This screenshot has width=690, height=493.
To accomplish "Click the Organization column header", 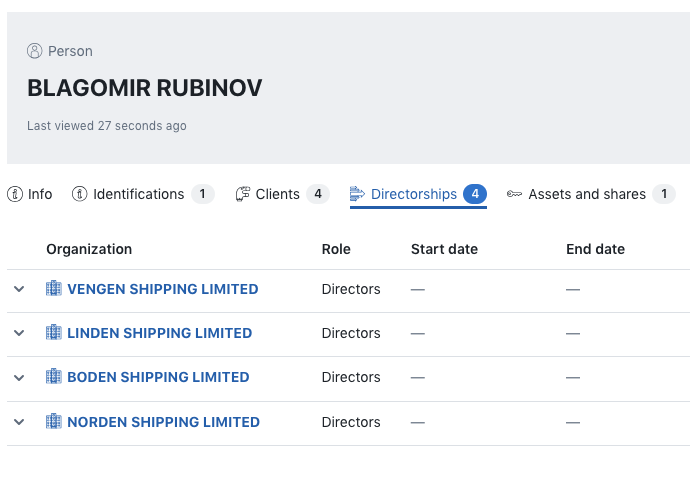I will click(89, 249).
